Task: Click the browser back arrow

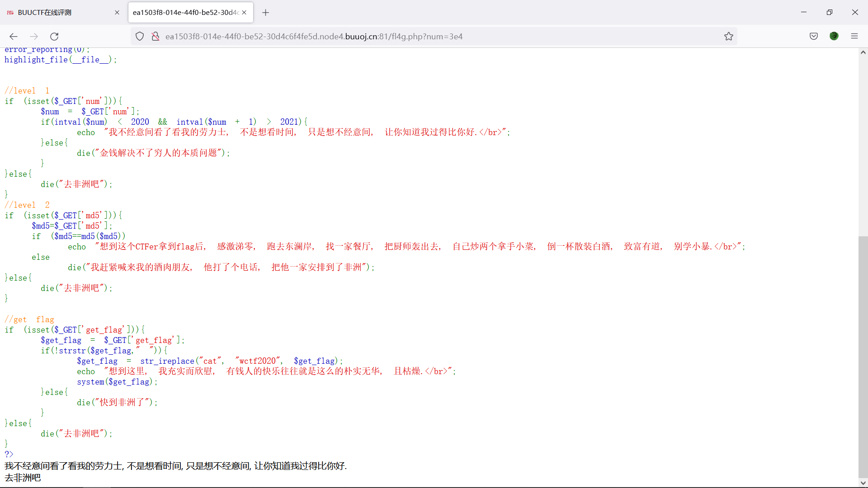Action: [14, 37]
